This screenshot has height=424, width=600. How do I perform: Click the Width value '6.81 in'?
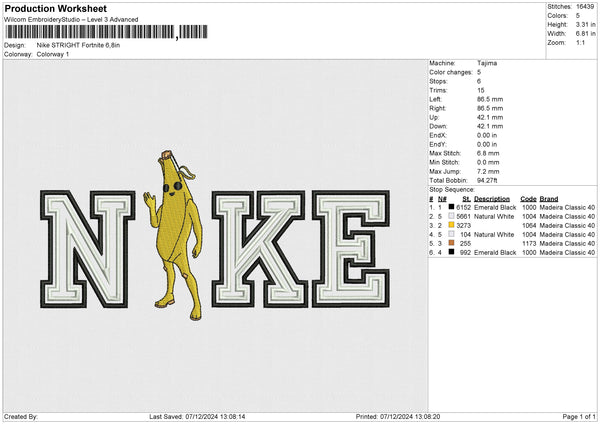point(585,34)
